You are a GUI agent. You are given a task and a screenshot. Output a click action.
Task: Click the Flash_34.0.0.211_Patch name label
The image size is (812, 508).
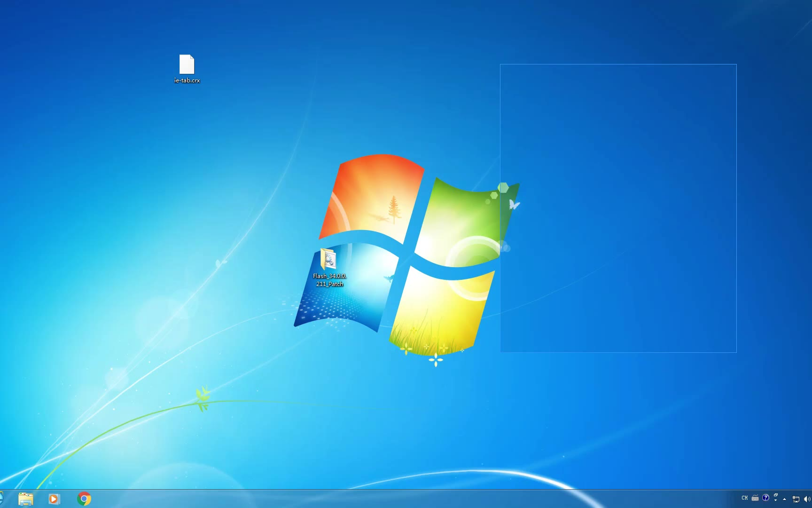[329, 280]
